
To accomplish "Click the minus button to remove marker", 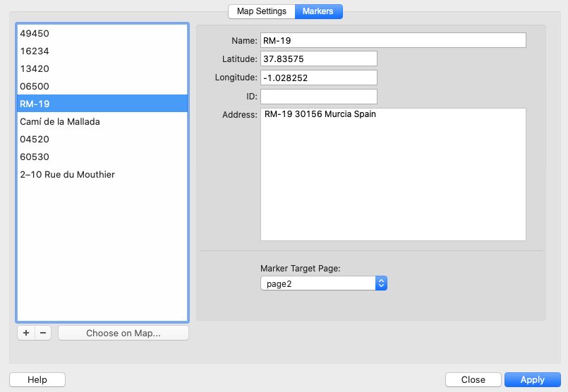I will tap(42, 333).
